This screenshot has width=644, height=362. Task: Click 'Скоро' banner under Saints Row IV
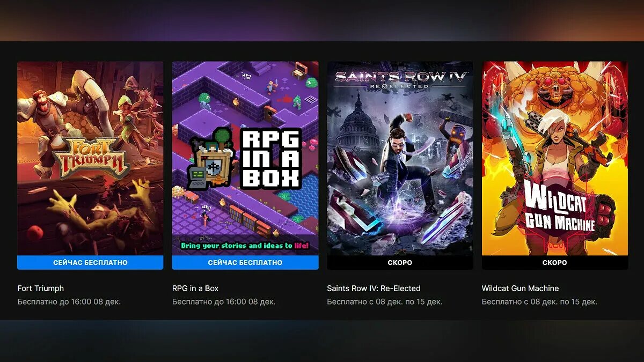click(400, 262)
